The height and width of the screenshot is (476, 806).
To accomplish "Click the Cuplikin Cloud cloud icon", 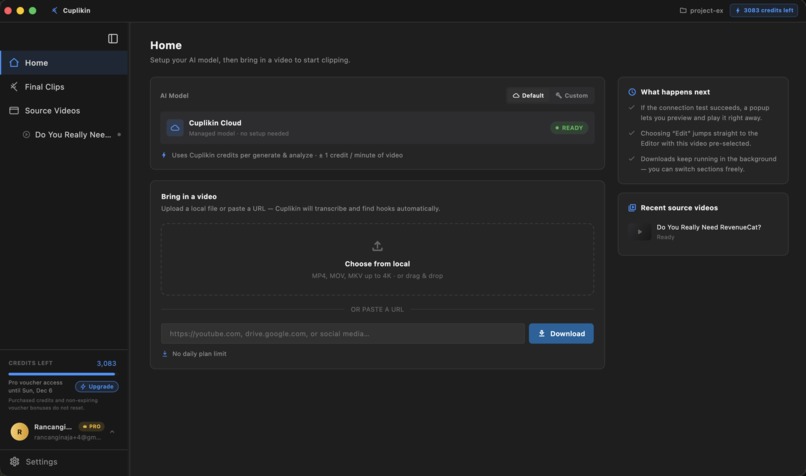I will [175, 128].
